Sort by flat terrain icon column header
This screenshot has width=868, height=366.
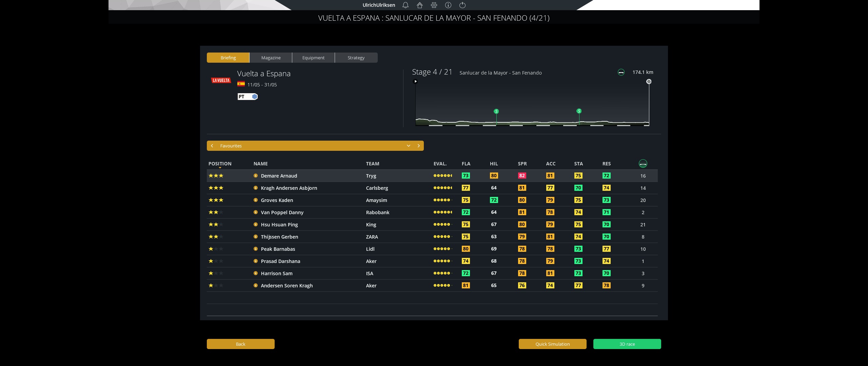pyautogui.click(x=643, y=164)
